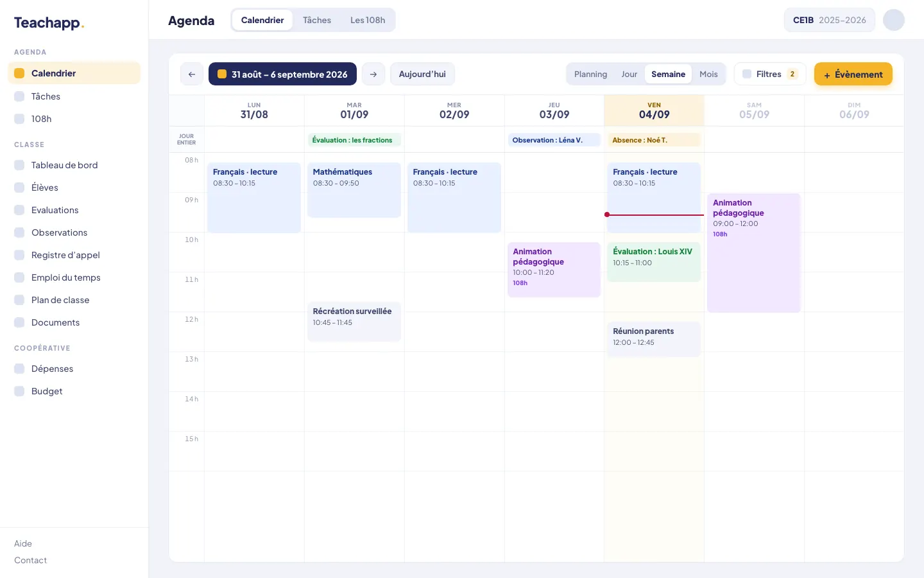Click the Plan de classe sidebar icon
The height and width of the screenshot is (578, 924).
click(x=19, y=300)
